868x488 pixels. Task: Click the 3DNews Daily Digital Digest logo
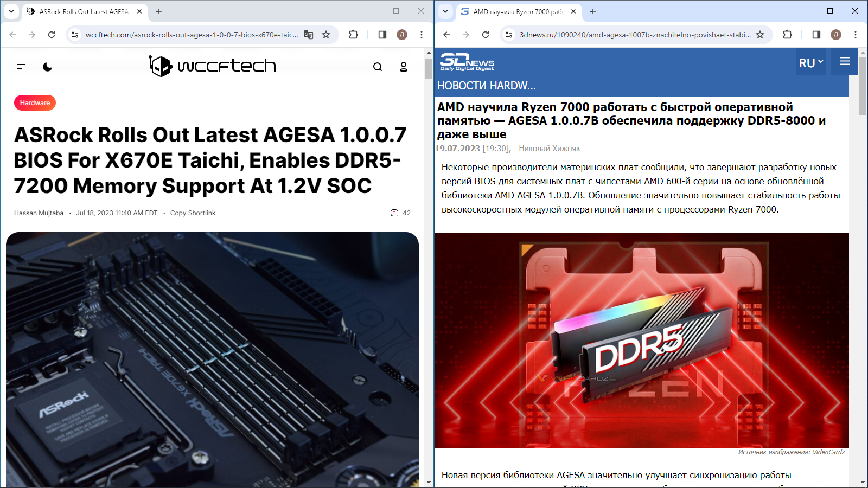tap(467, 62)
